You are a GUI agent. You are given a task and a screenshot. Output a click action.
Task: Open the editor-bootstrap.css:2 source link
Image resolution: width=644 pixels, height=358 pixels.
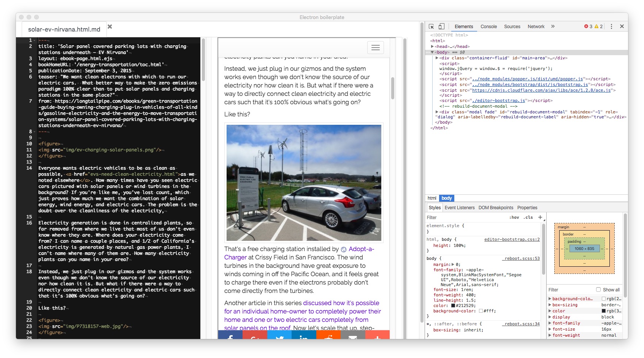point(512,239)
